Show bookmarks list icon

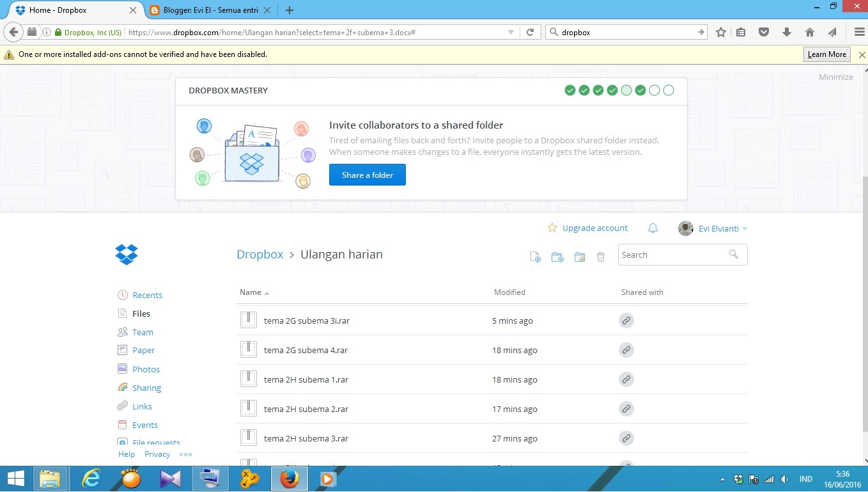tap(741, 32)
